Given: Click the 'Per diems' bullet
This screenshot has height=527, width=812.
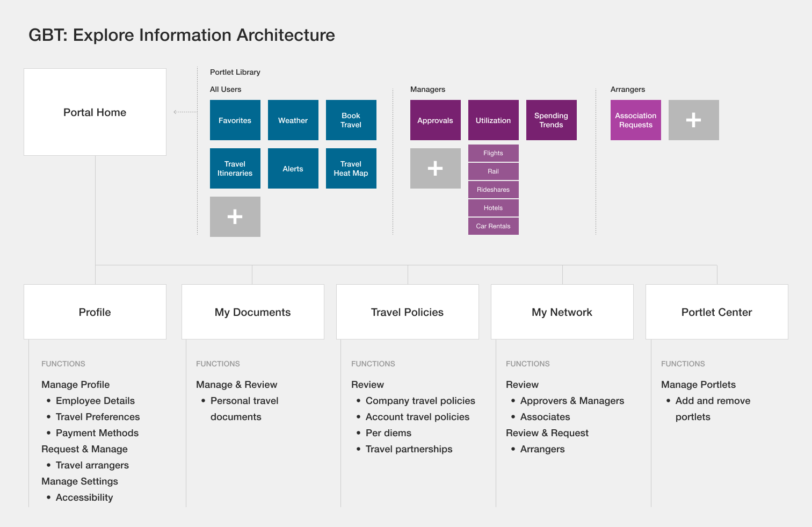Looking at the screenshot, I should pos(389,433).
